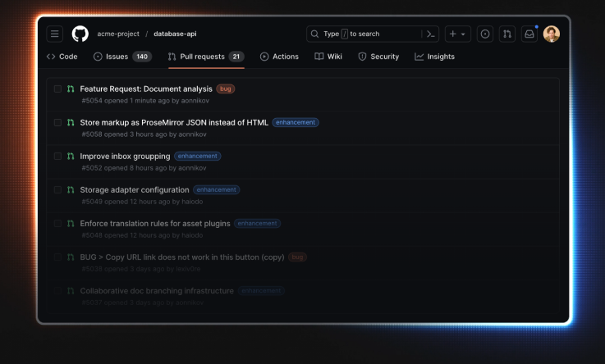Select checkbox for Store markup as ProseMirror JSON
The width and height of the screenshot is (605, 364).
(x=57, y=122)
